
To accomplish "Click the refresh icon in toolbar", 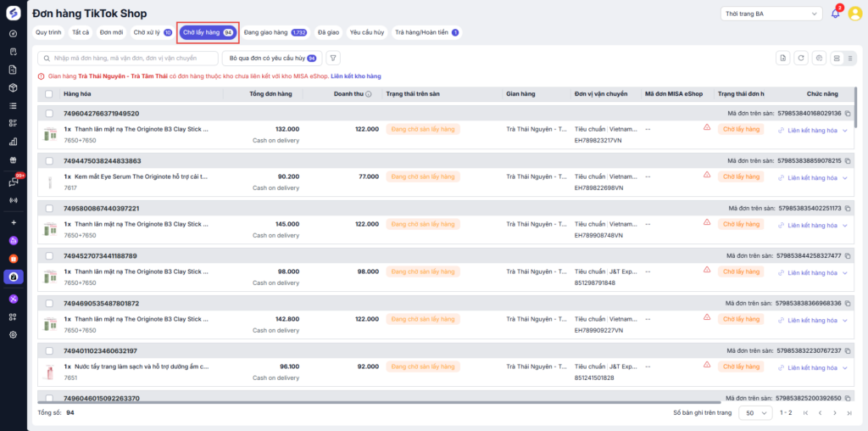I will coord(800,58).
